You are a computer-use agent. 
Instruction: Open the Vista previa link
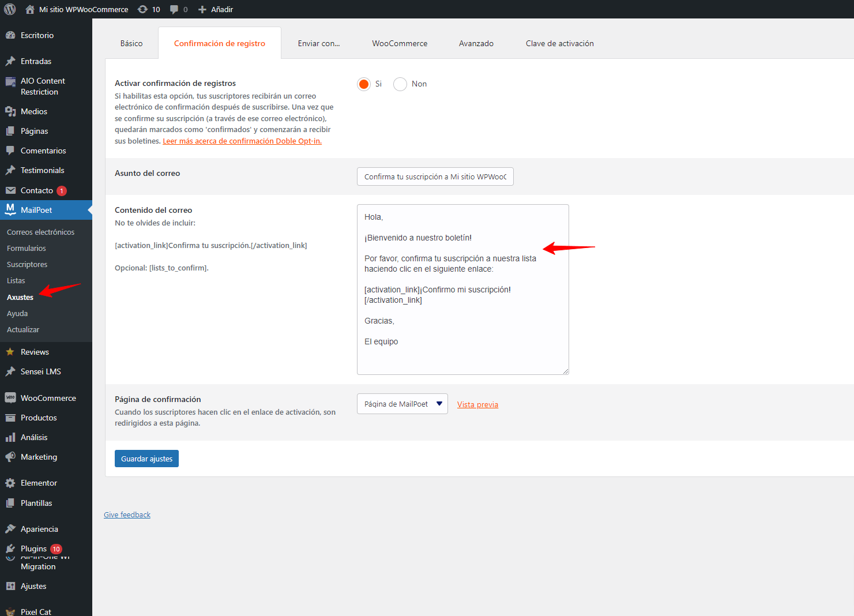tap(477, 404)
